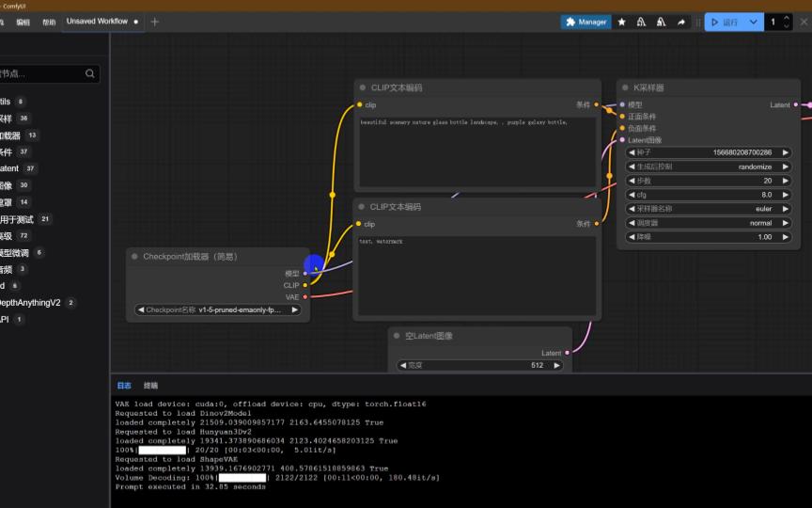
Task: Click the blue 运行 run button
Action: (x=724, y=22)
